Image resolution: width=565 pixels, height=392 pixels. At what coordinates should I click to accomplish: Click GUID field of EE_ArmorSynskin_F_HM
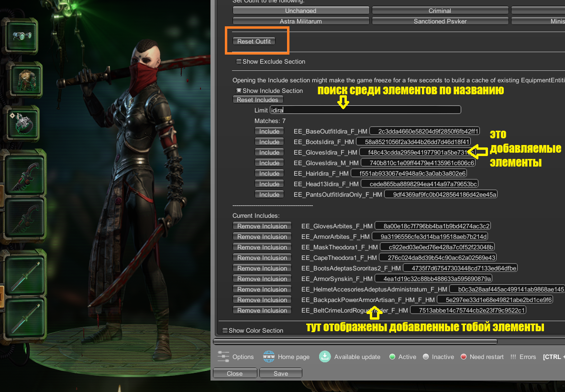pos(433,279)
